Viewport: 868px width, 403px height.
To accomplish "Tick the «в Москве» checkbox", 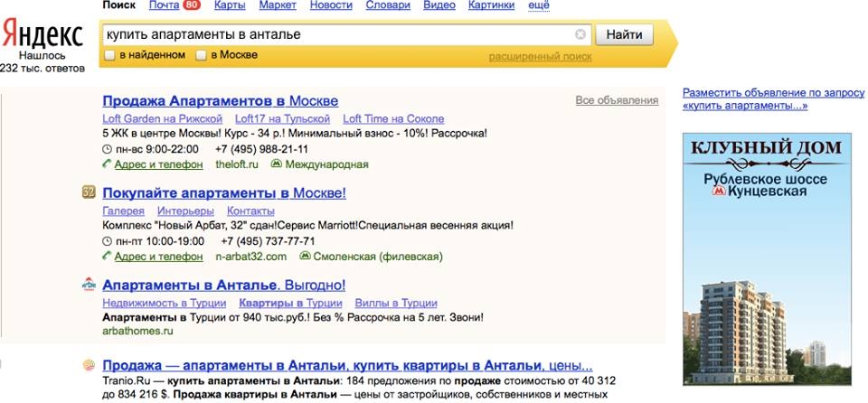I will tap(203, 55).
